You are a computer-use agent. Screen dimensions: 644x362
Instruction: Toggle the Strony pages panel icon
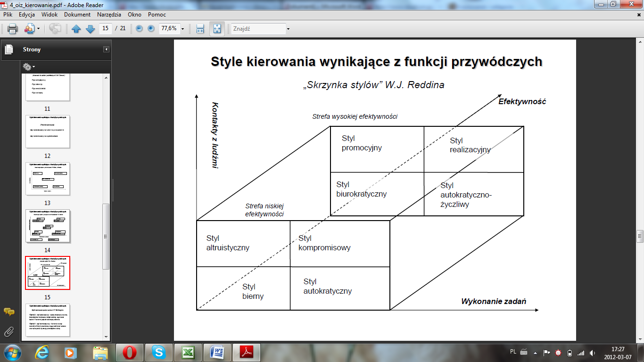pyautogui.click(x=8, y=49)
